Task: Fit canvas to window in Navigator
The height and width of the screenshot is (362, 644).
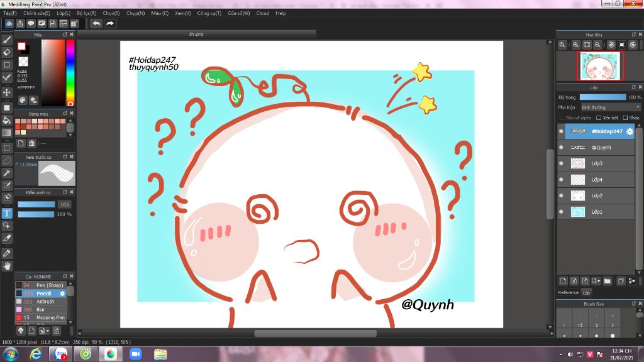Action: (587, 45)
